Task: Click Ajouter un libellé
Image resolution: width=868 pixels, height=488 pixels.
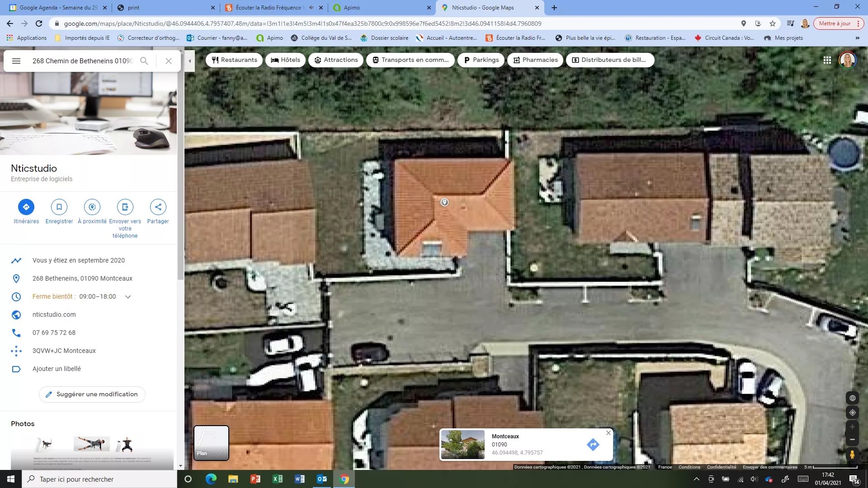Action: [x=57, y=369]
